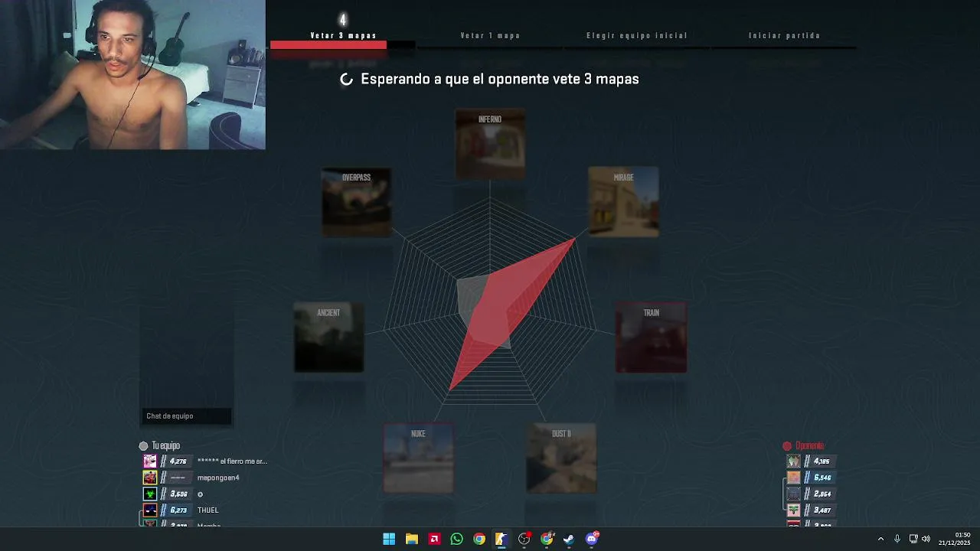Click the waiting spinner next to 'Esperando' message
The image size is (980, 551).
click(346, 80)
